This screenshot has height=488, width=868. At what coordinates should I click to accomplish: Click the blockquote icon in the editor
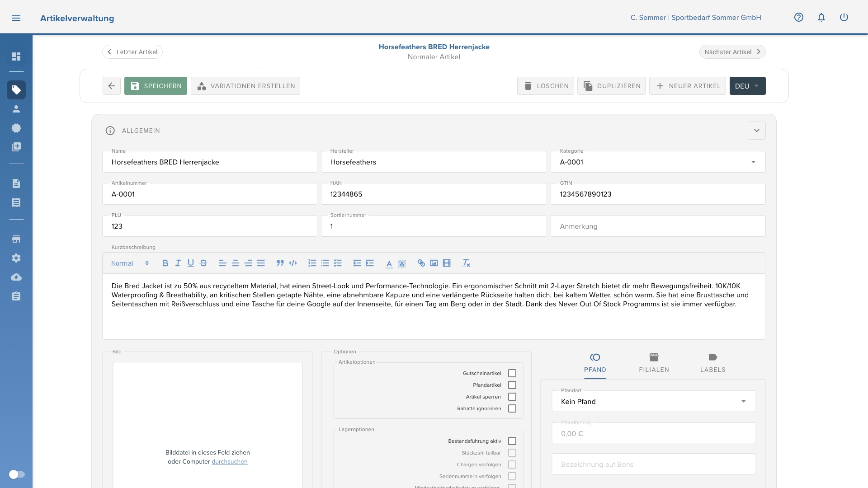(280, 263)
